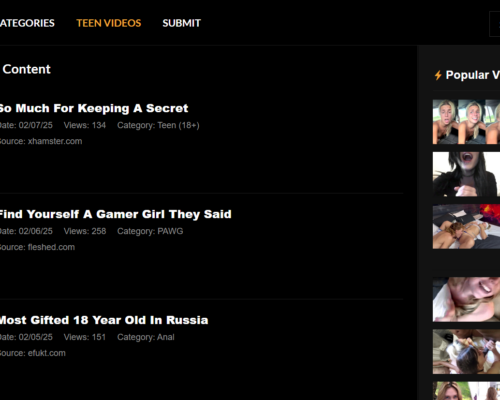
Task: Open the fifth thumbnail in Popular sidebar
Action: click(x=466, y=352)
